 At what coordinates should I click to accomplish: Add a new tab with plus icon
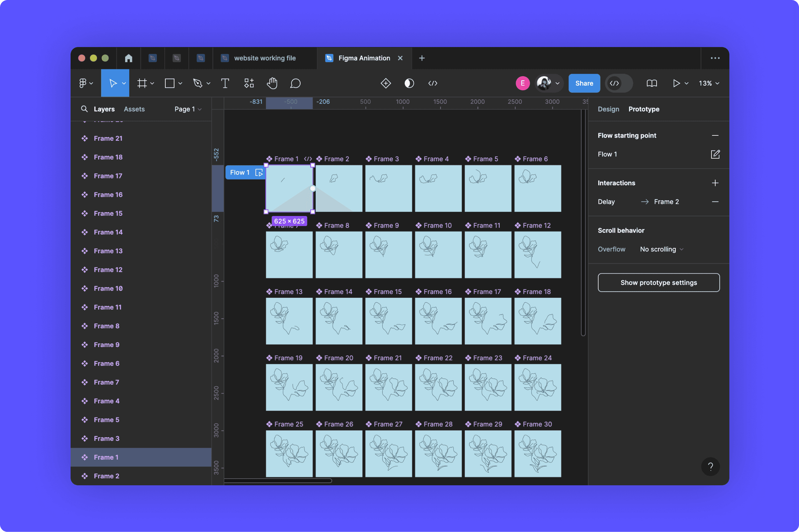tap(422, 58)
